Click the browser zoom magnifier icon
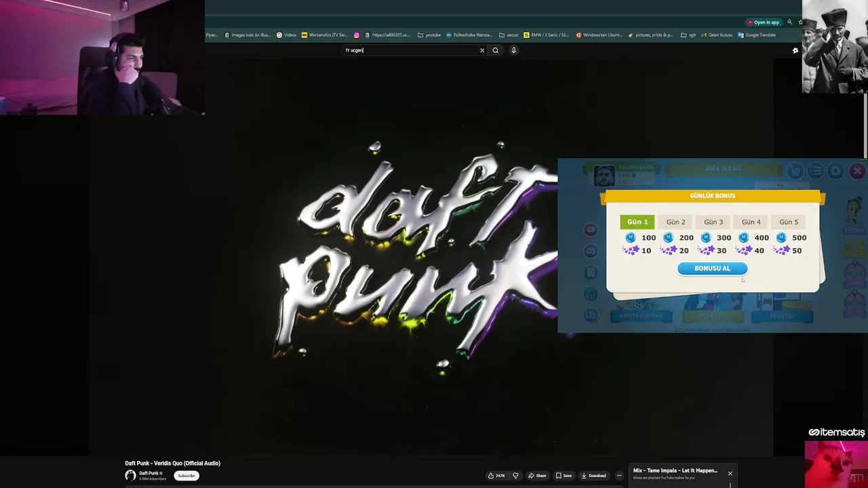 coord(789,22)
